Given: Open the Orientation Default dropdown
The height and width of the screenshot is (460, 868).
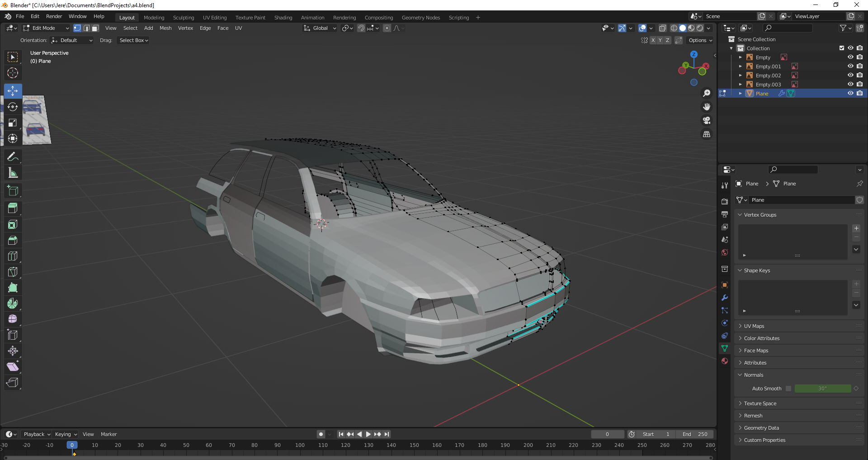Looking at the screenshot, I should click(x=72, y=40).
